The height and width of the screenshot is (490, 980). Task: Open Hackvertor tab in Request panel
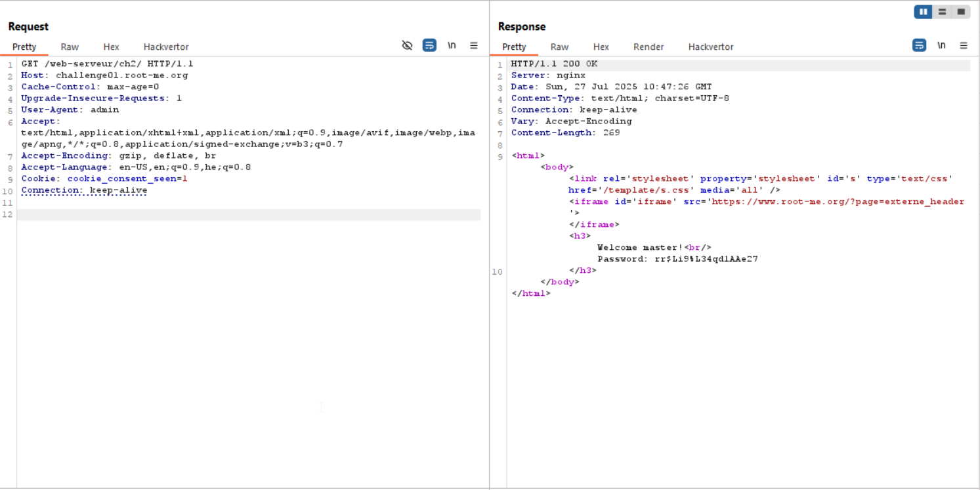[x=166, y=47]
